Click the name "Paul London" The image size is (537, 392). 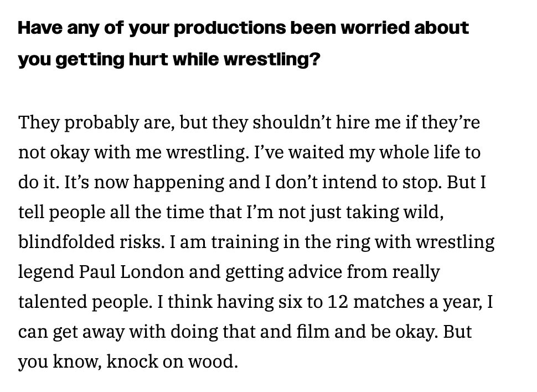[117, 272]
